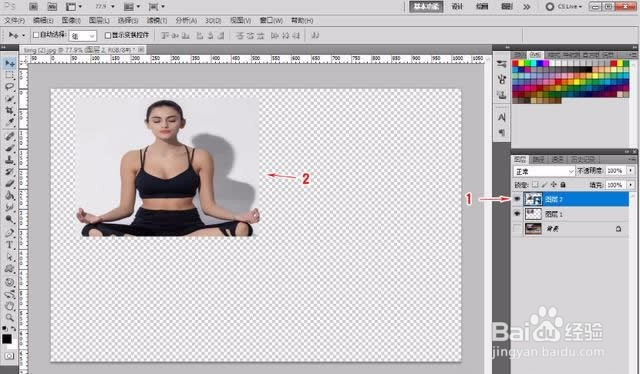Open the Character panel icon

point(502,117)
